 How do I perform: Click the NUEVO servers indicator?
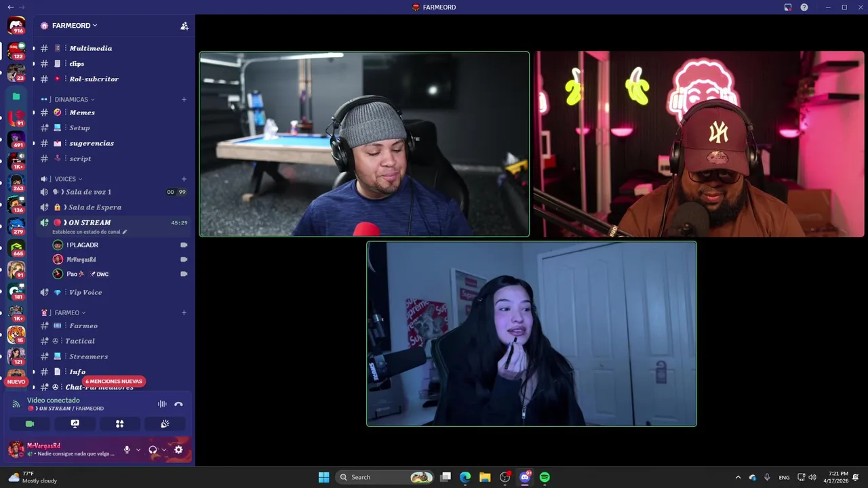tap(16, 382)
